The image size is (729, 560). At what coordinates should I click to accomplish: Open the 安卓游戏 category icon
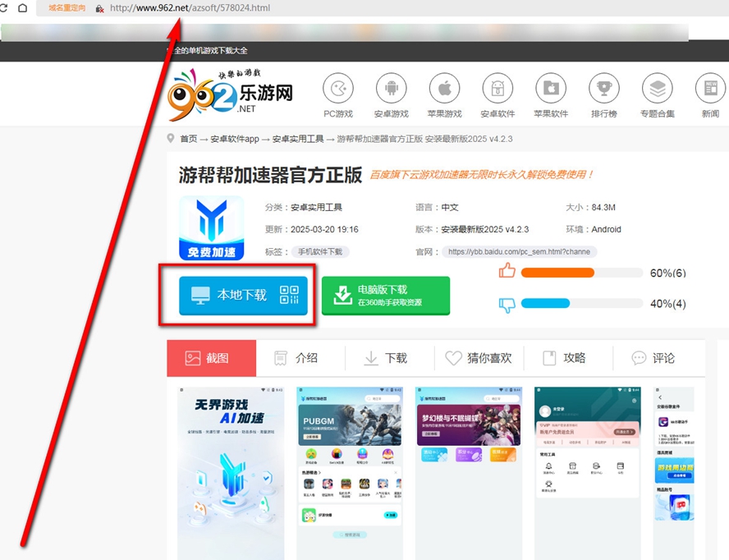(x=391, y=88)
